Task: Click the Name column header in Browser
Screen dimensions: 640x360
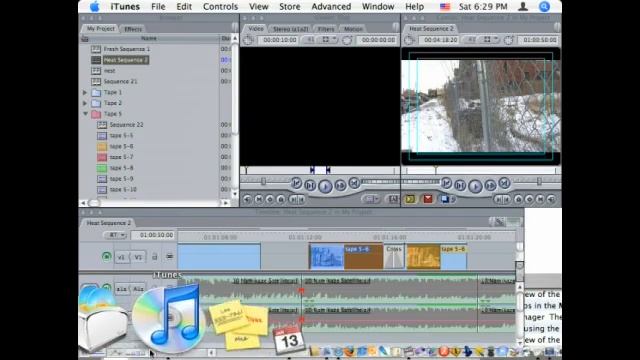Action: [149, 38]
